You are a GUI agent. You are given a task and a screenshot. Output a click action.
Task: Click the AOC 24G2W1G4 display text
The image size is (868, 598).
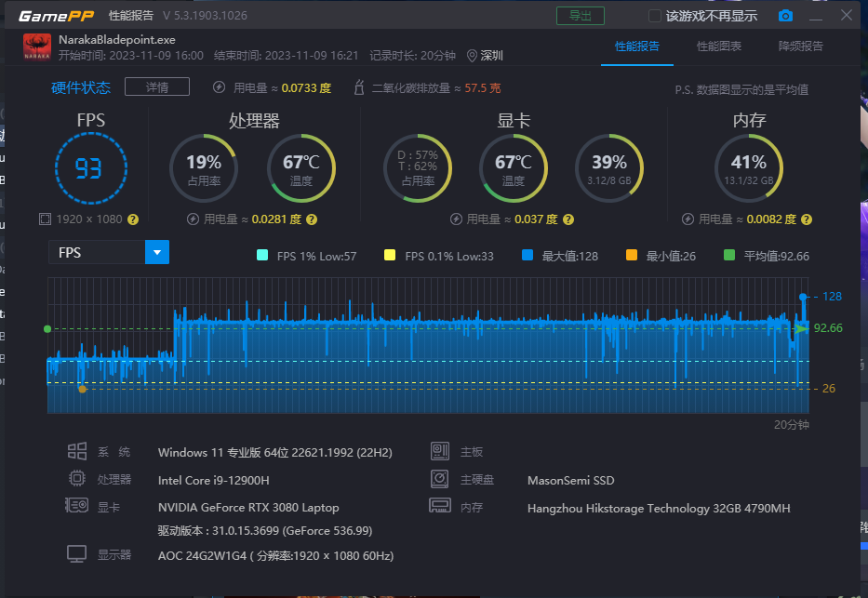pos(275,555)
